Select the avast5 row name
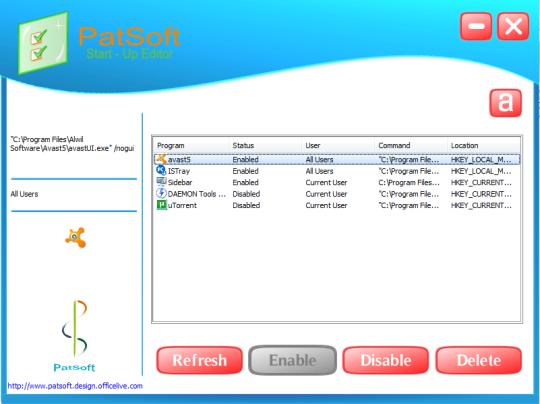The height and width of the screenshot is (404, 540). 179,159
